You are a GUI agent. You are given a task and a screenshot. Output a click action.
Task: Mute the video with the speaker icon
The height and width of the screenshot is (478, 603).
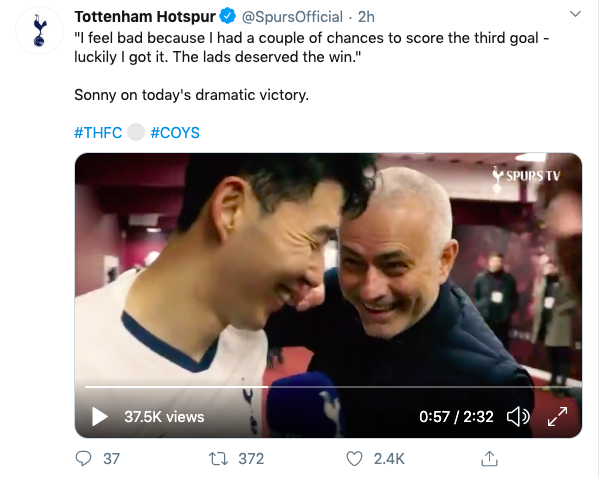tap(518, 416)
